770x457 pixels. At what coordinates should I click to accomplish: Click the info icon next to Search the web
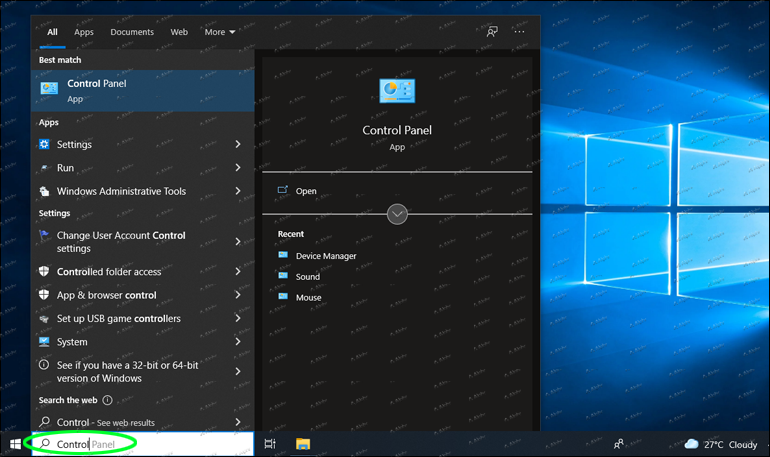[x=107, y=400]
